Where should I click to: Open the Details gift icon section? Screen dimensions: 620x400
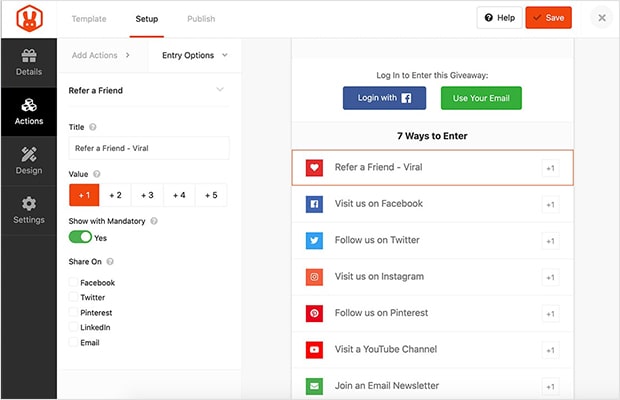pos(29,62)
